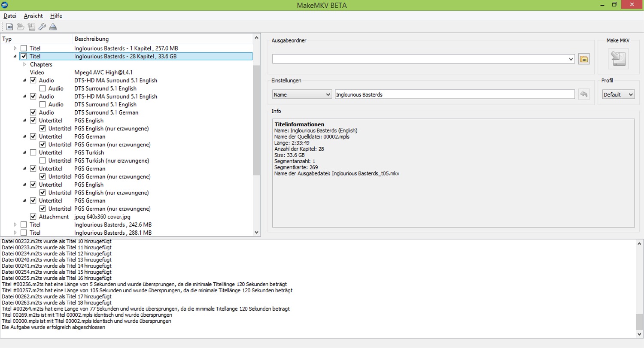This screenshot has height=348, width=644.
Task: Start ripping with the Make MKV button
Action: click(618, 59)
